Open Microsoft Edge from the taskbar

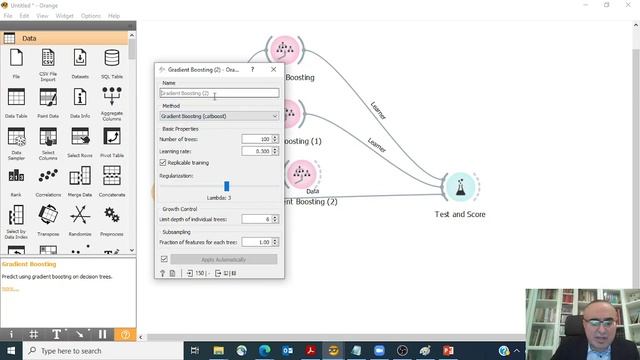pos(264,351)
